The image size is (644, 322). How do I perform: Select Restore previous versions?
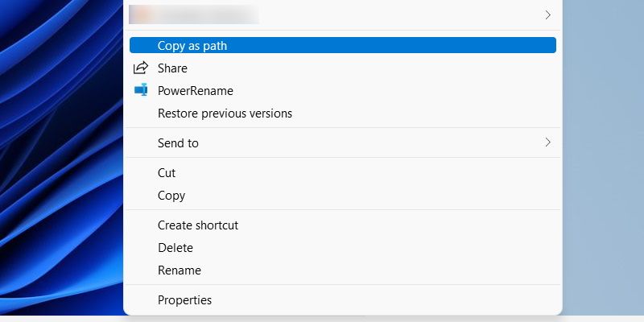click(343, 113)
